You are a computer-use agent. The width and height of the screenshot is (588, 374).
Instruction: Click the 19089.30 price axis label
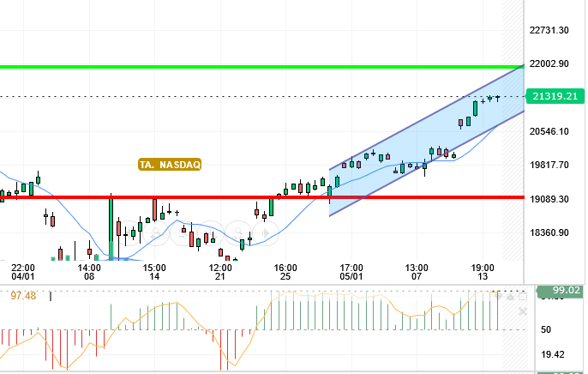549,199
